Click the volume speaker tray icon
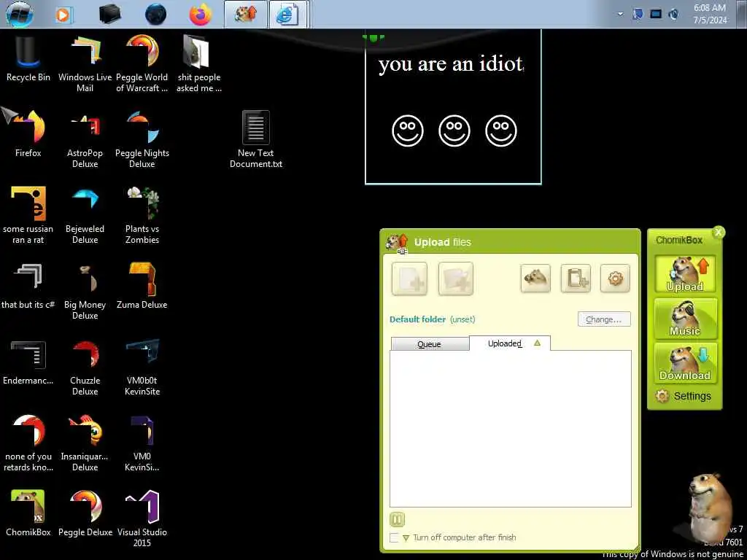747x560 pixels. pyautogui.click(x=673, y=15)
